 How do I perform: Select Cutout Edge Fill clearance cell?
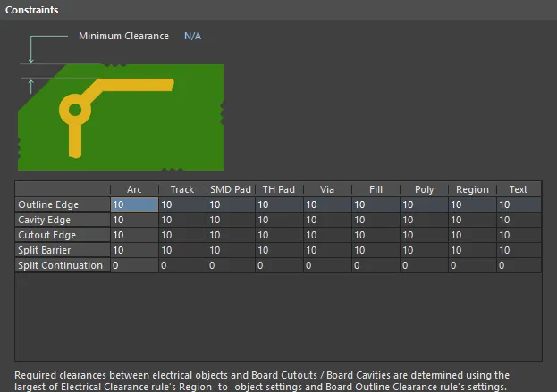(376, 235)
